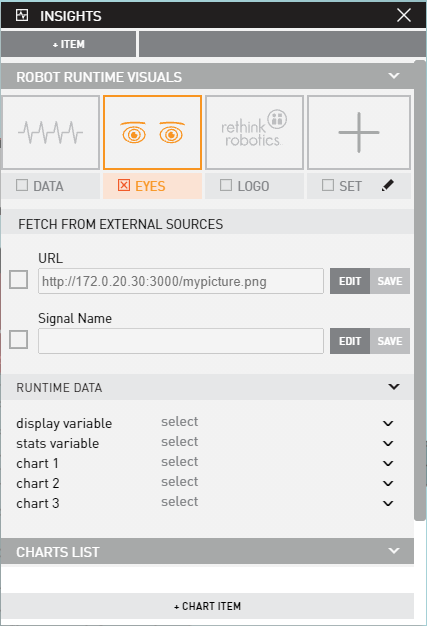Tick the checkbox next to the URL field
This screenshot has height=626, width=427.
pyautogui.click(x=18, y=279)
